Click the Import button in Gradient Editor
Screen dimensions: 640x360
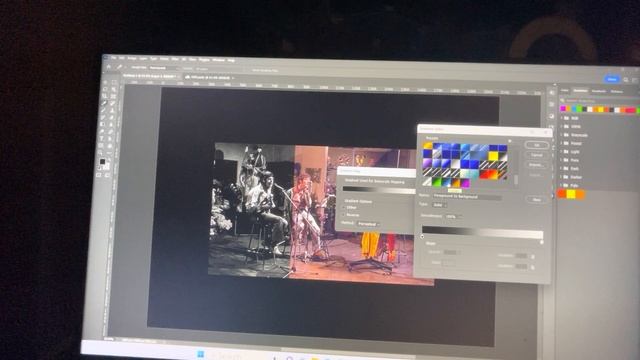[x=537, y=165]
